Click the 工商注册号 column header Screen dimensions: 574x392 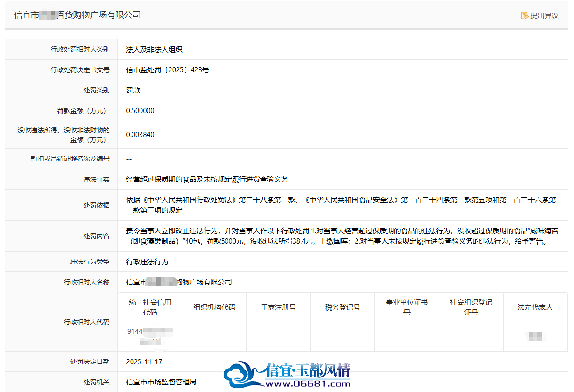(x=279, y=307)
